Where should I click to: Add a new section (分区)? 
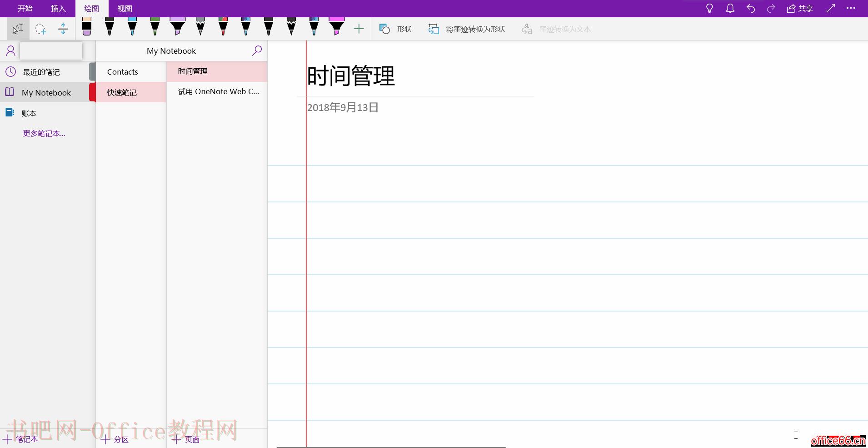pyautogui.click(x=115, y=439)
